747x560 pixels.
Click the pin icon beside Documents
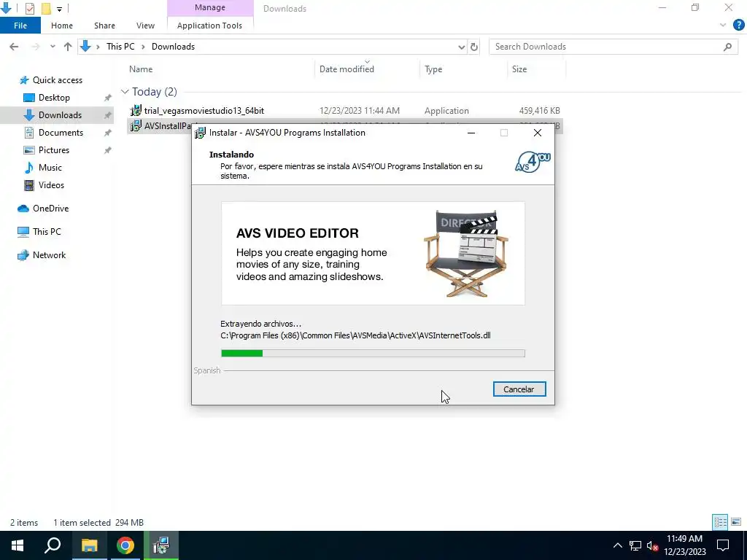coord(108,133)
